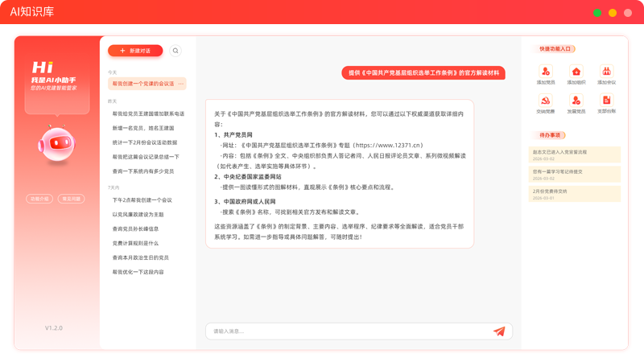This screenshot has width=644, height=362.
Task: Click the user message bubble about 官方解读材料
Action: click(423, 72)
